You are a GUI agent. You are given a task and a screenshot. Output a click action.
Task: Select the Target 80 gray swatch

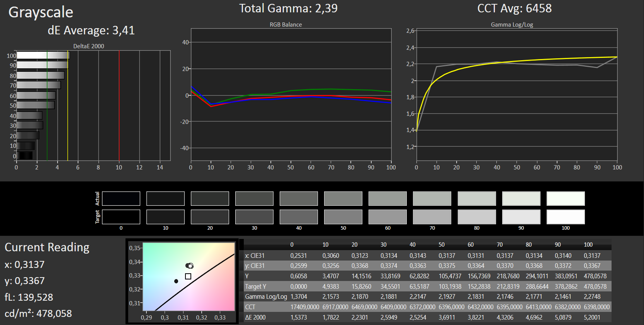(x=477, y=217)
